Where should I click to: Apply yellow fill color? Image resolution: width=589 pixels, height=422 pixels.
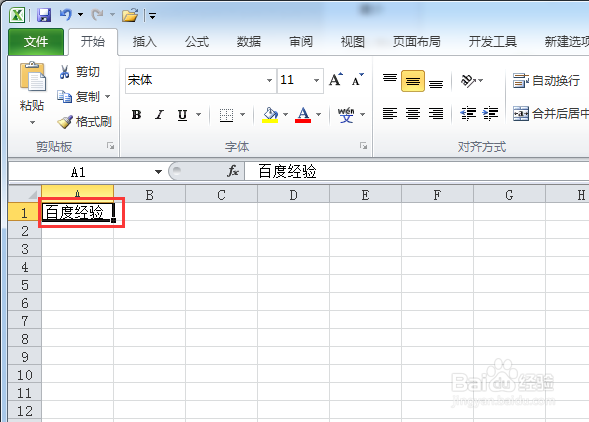[x=270, y=114]
